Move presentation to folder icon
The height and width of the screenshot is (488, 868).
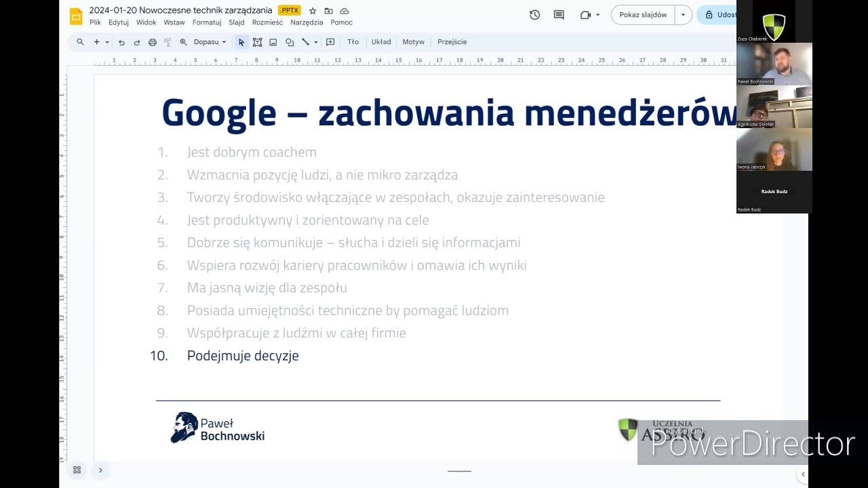(328, 11)
